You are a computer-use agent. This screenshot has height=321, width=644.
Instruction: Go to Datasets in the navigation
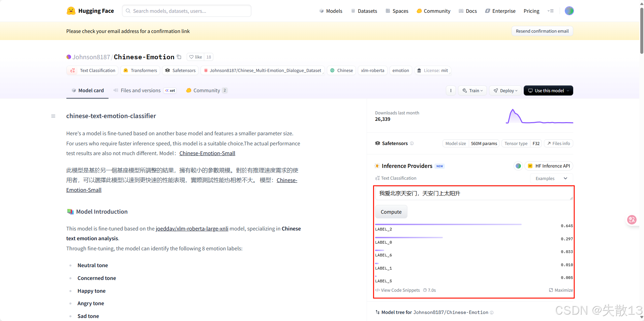coord(364,11)
